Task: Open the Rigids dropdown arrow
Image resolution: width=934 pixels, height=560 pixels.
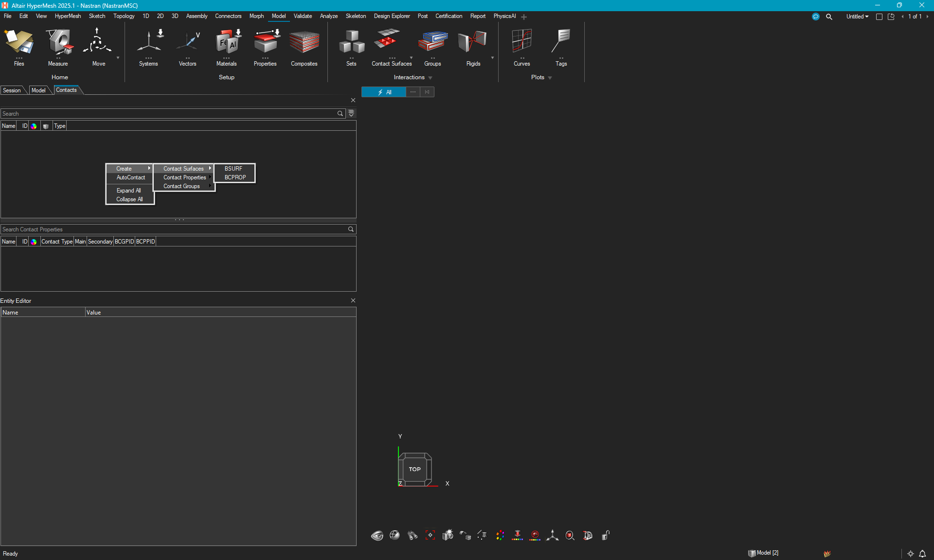Action: 492,58
